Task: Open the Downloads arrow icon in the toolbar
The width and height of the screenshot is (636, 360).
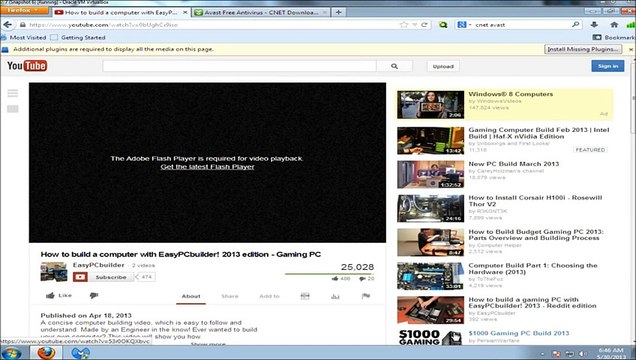Action: [x=594, y=25]
